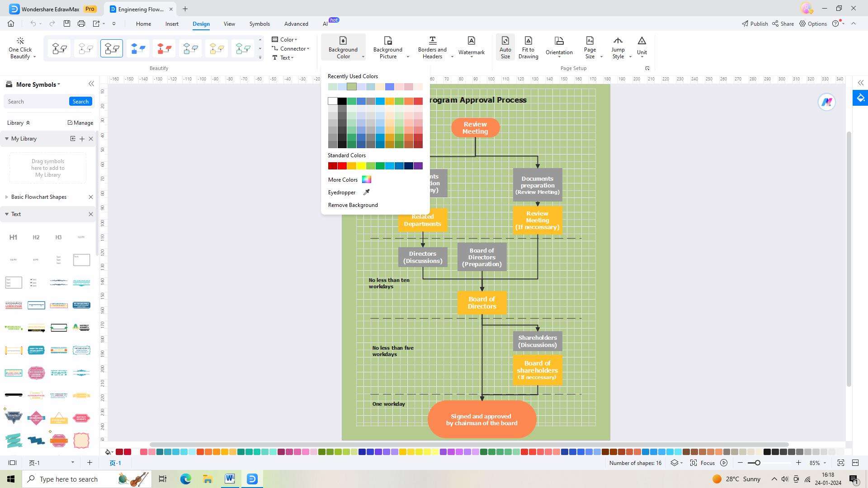Click the page list icon in status bar
The width and height of the screenshot is (868, 488).
coord(12,463)
